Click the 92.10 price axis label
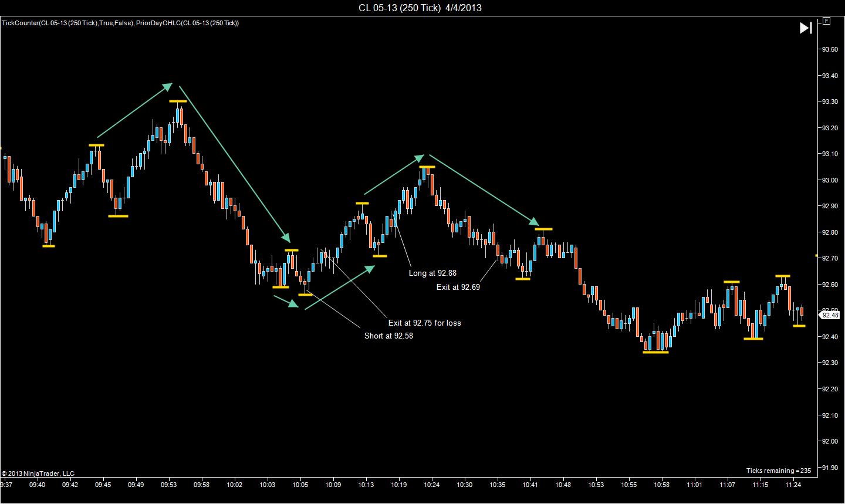 [x=830, y=415]
